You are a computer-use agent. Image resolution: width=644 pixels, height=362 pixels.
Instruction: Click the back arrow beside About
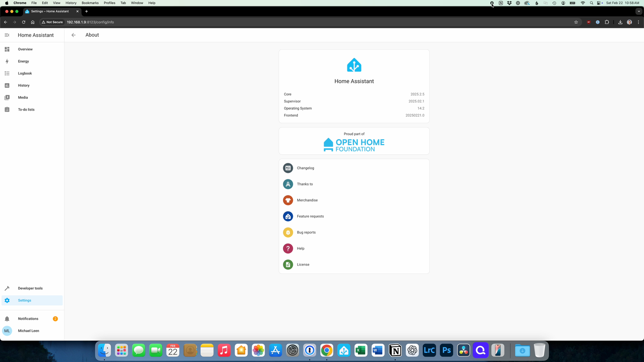[73, 35]
